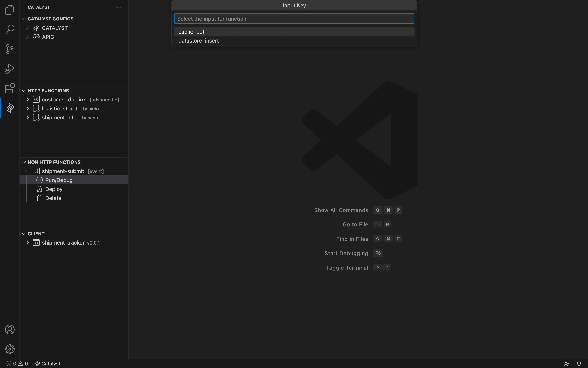Expand the customer_db_link function node
The width and height of the screenshot is (588, 368).
tap(27, 100)
